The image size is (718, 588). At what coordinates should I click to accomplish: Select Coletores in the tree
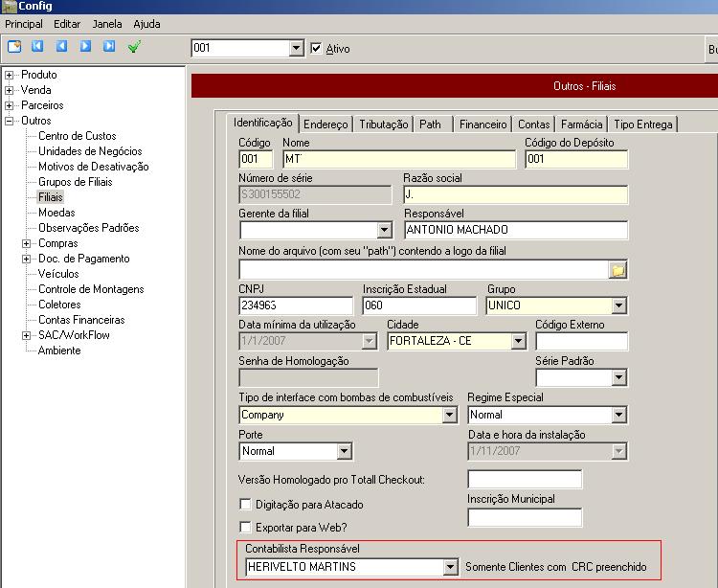click(x=59, y=305)
